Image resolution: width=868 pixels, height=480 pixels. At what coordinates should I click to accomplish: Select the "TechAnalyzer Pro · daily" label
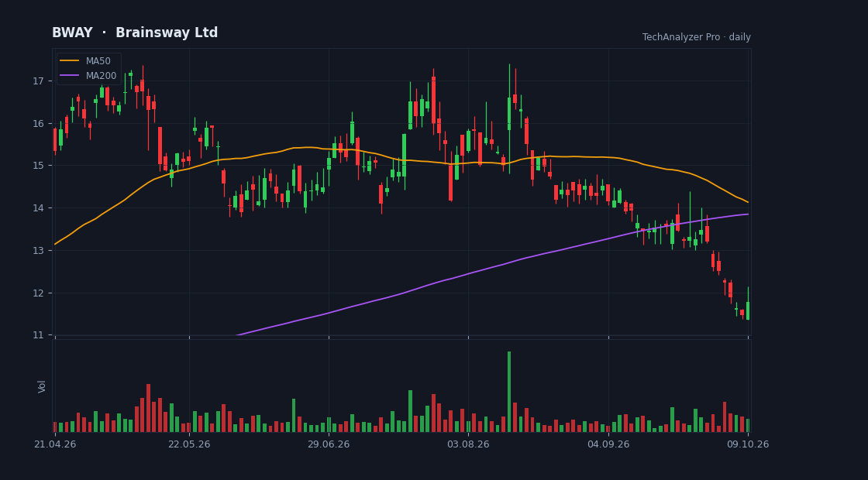[697, 37]
